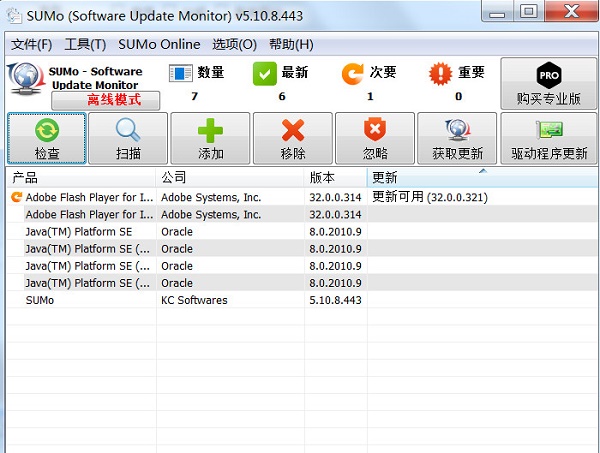Ignore the update via the 忽略 shield button
Viewport: 600px width, 453px height.
pos(375,138)
